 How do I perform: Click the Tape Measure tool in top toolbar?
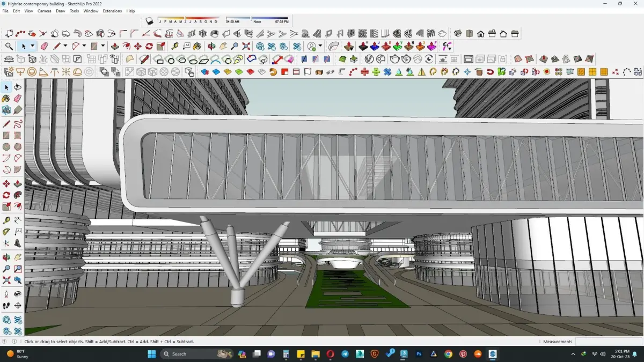coord(175,47)
